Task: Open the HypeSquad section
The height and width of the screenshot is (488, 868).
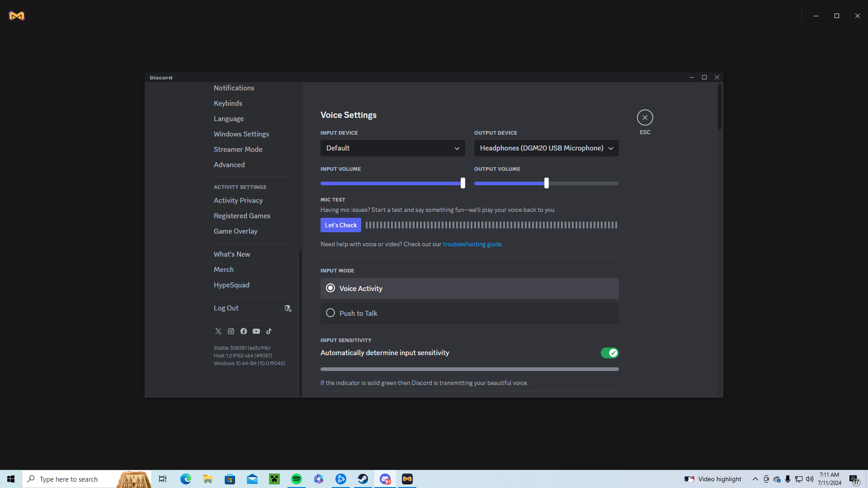Action: coord(231,285)
